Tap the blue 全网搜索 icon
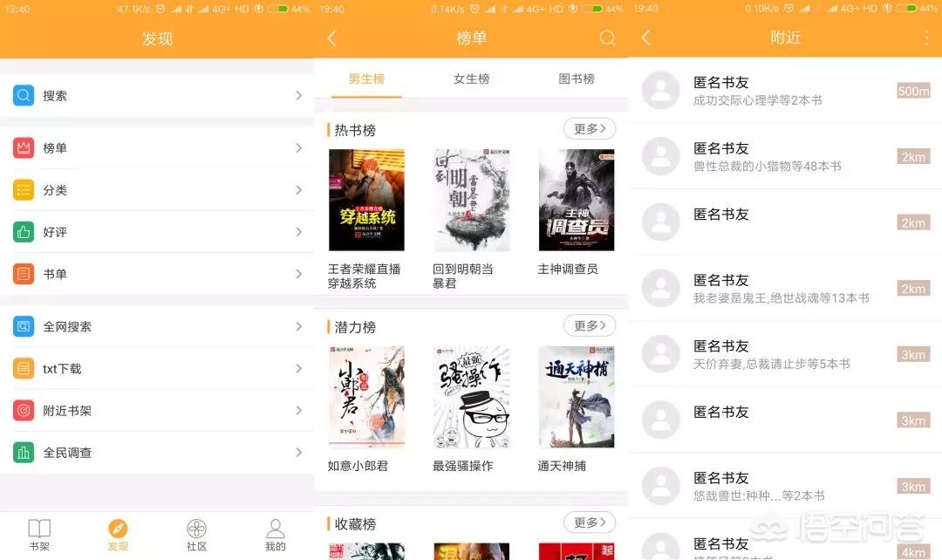The width and height of the screenshot is (942, 560). pyautogui.click(x=24, y=326)
